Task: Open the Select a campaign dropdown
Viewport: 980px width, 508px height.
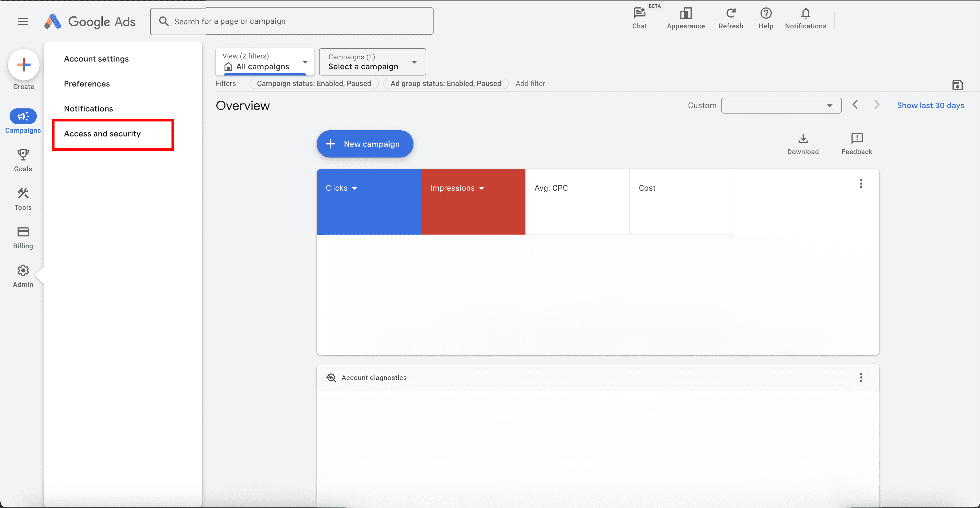Action: [x=372, y=62]
